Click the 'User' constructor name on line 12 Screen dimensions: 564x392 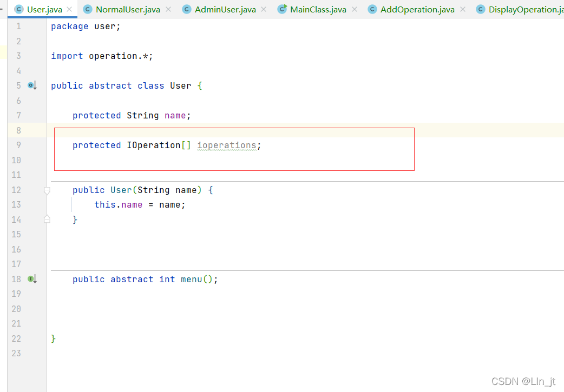pos(121,190)
